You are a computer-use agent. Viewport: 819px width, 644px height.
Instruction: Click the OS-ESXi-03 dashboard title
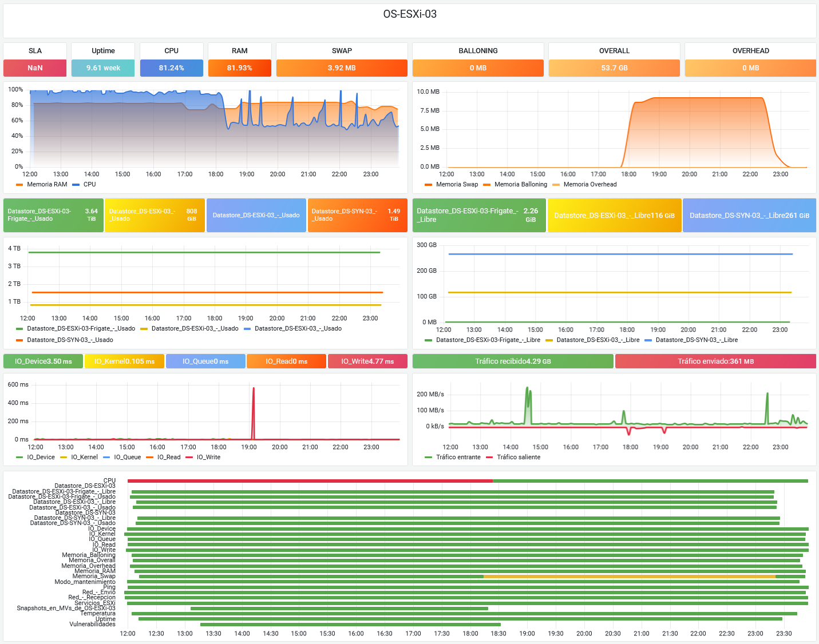[410, 14]
